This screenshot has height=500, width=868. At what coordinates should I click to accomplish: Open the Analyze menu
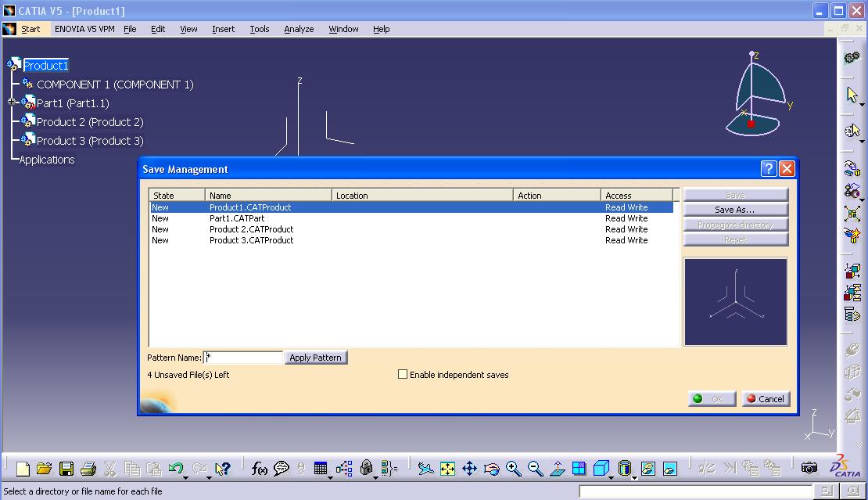click(x=299, y=29)
